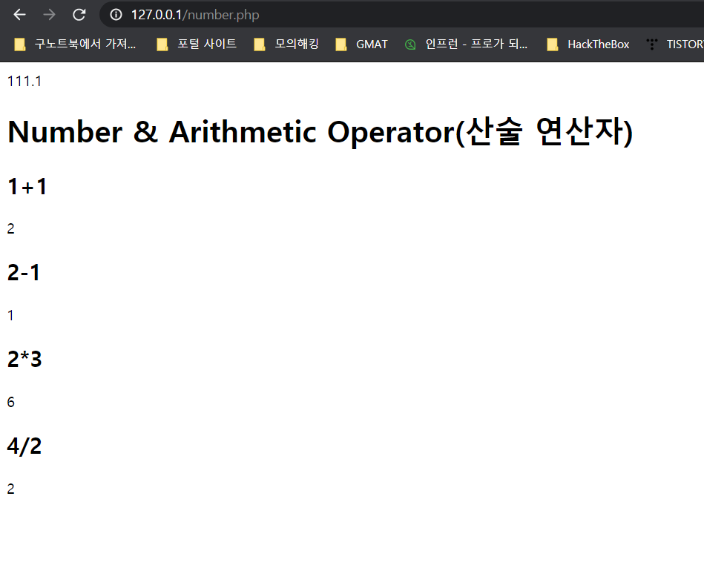
Task: Open the 포털 사이트 bookmark folder
Action: 197,44
